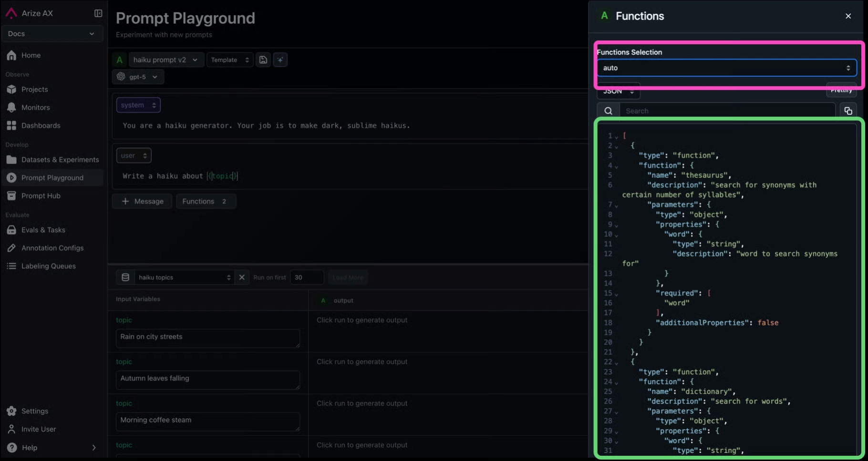Go to Datasets & Experiments
Viewport: 868px width, 461px height.
60,160
